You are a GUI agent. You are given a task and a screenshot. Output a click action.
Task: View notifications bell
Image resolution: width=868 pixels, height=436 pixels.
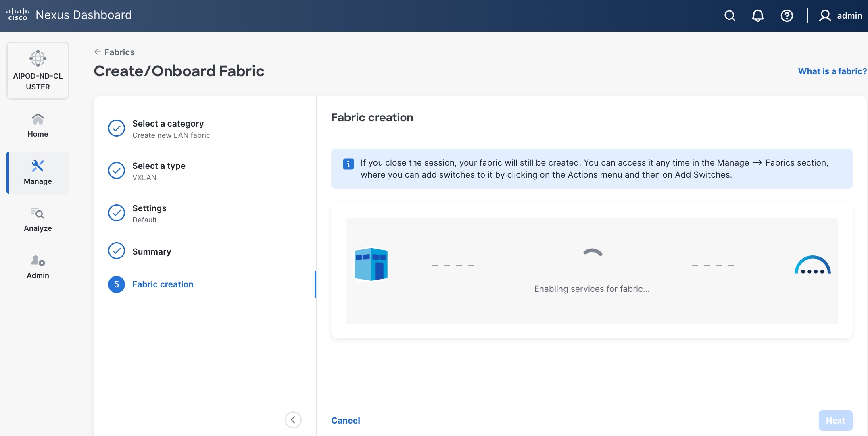pyautogui.click(x=758, y=16)
